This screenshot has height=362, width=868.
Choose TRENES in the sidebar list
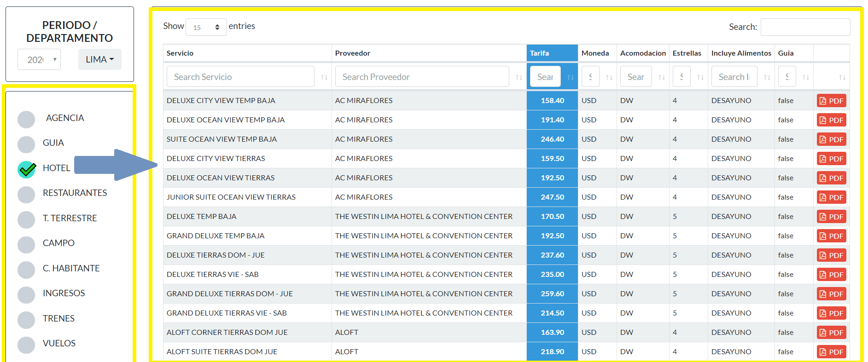pos(26,320)
